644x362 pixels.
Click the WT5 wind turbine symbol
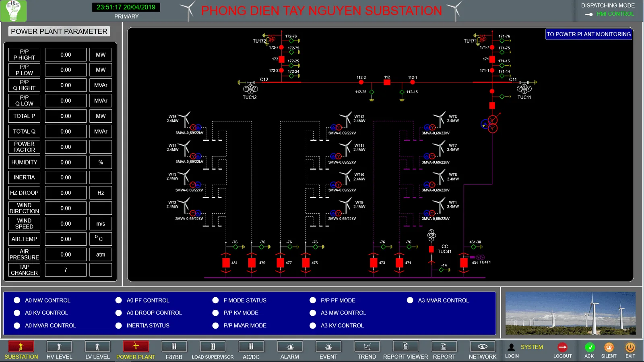(185, 119)
